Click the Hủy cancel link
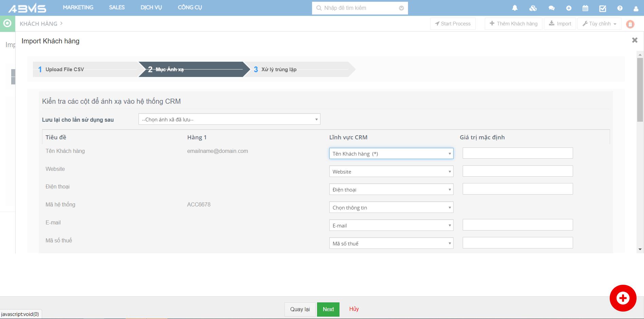The image size is (644, 319). pyautogui.click(x=354, y=309)
